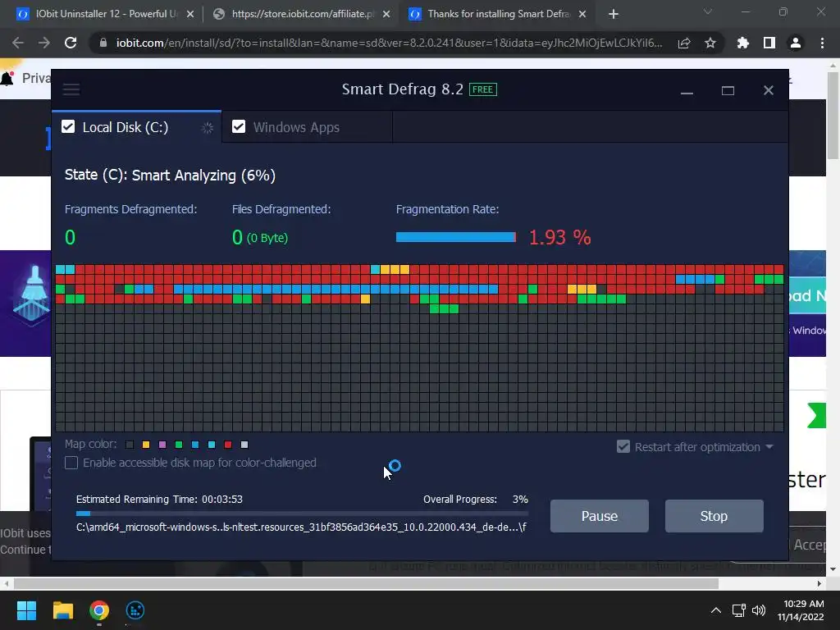Uncheck the Local Disk (C:) checkbox
The height and width of the screenshot is (630, 840).
(68, 127)
